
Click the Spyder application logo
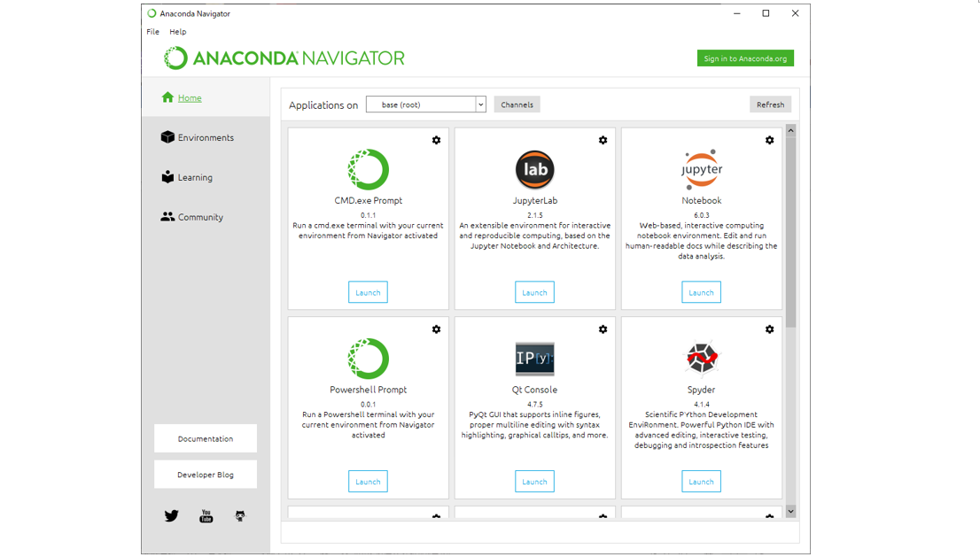[x=701, y=359]
